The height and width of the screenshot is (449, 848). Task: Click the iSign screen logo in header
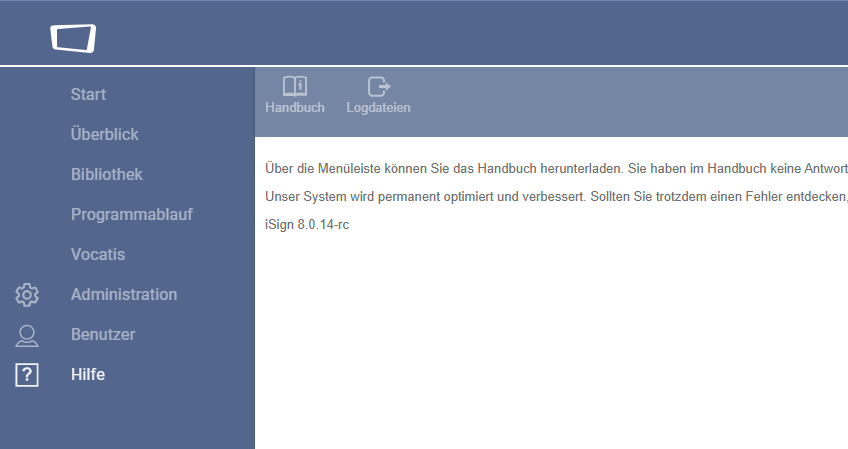pos(73,38)
